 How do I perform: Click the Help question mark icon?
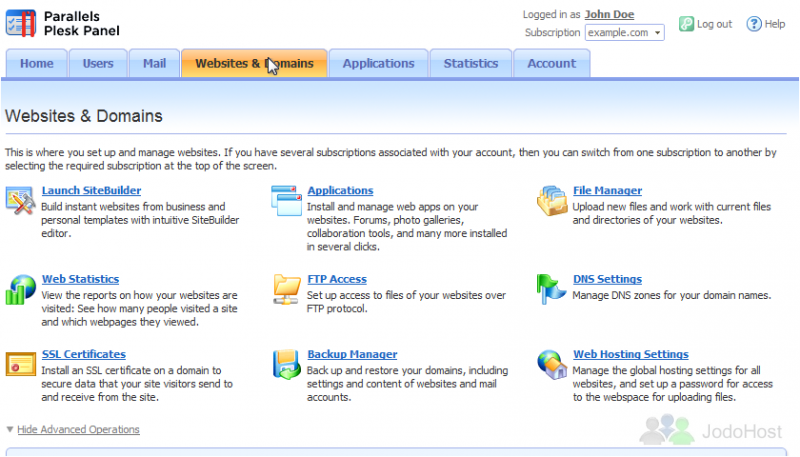754,24
